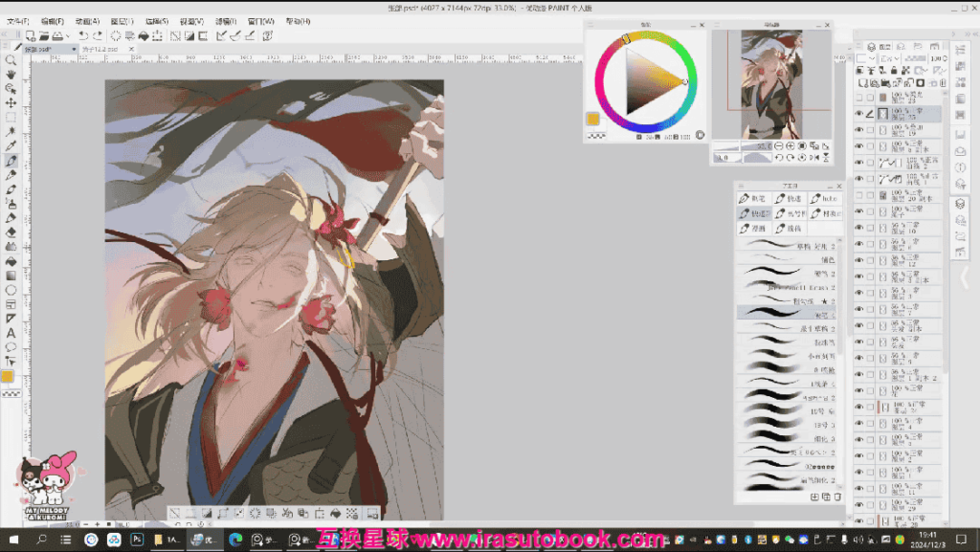Click Redo arrow in command bar
980x552 pixels.
98,36
